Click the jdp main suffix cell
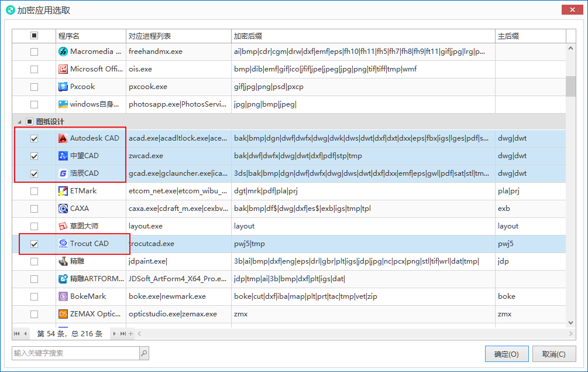This screenshot has height=372, width=588. (531, 261)
